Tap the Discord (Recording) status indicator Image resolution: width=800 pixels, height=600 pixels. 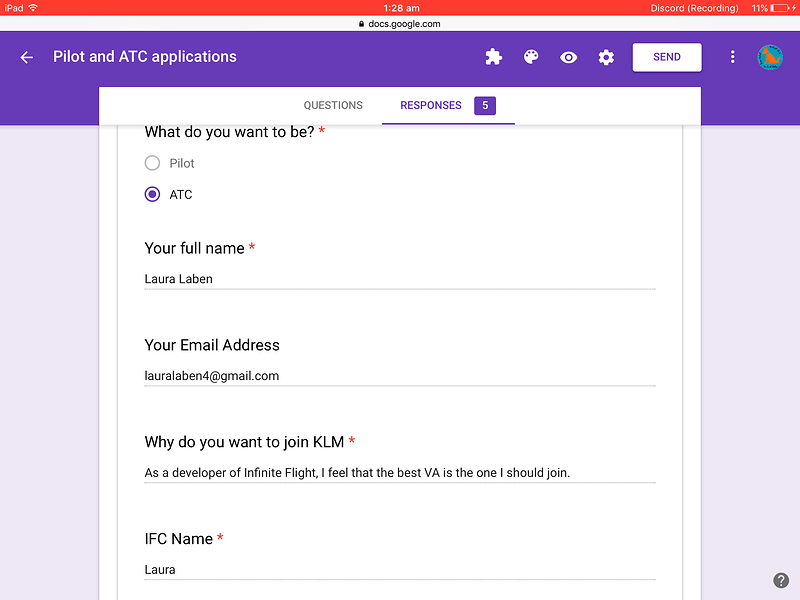pos(694,8)
